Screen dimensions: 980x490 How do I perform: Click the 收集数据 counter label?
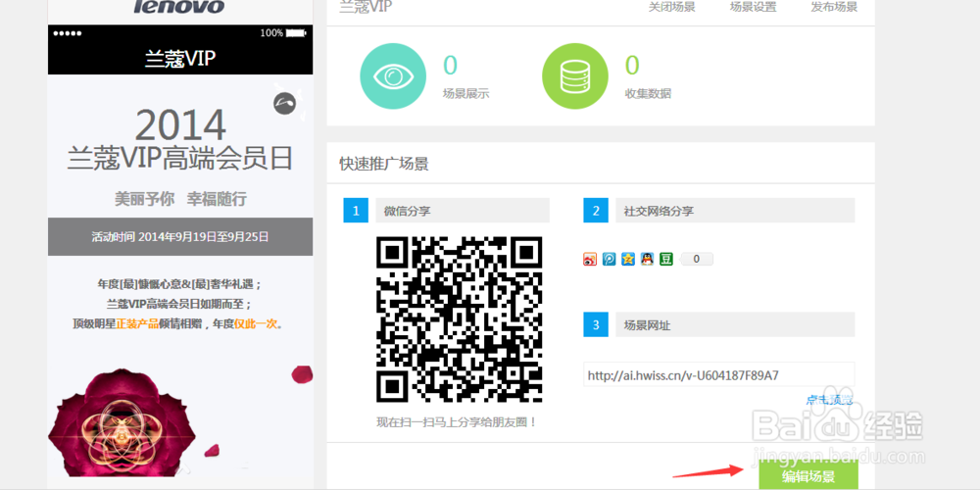pyautogui.click(x=648, y=94)
